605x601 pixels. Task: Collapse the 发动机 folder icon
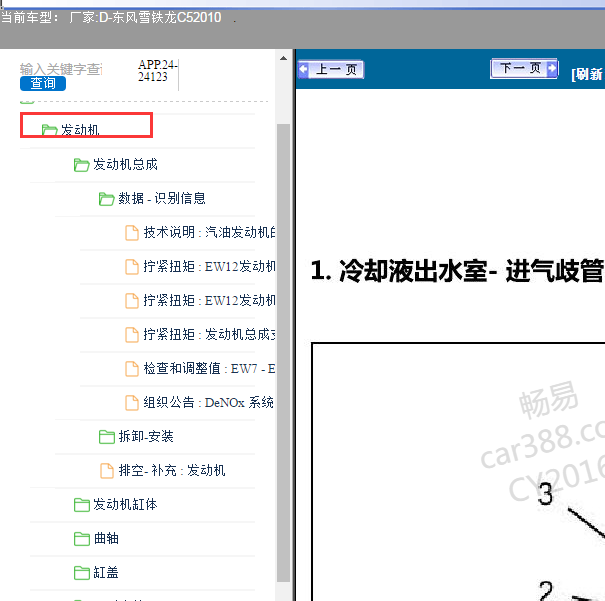tap(49, 130)
